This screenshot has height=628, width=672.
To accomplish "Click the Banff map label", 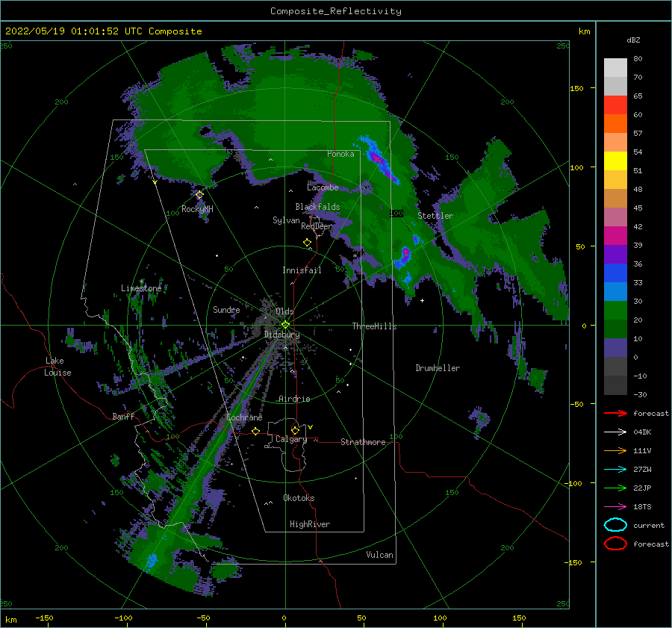I will click(123, 416).
